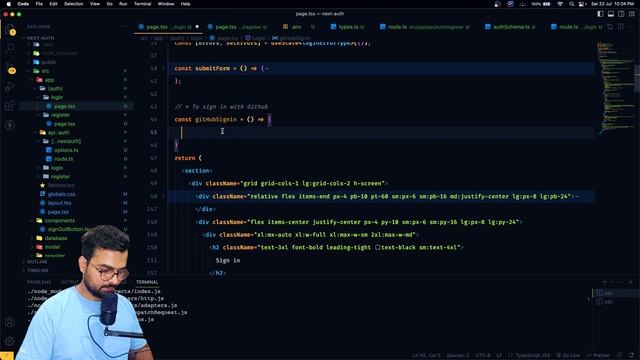Viewport: 640px width, 360px height.
Task: Close the terminal panel
Action: pyautogui.click(x=631, y=282)
